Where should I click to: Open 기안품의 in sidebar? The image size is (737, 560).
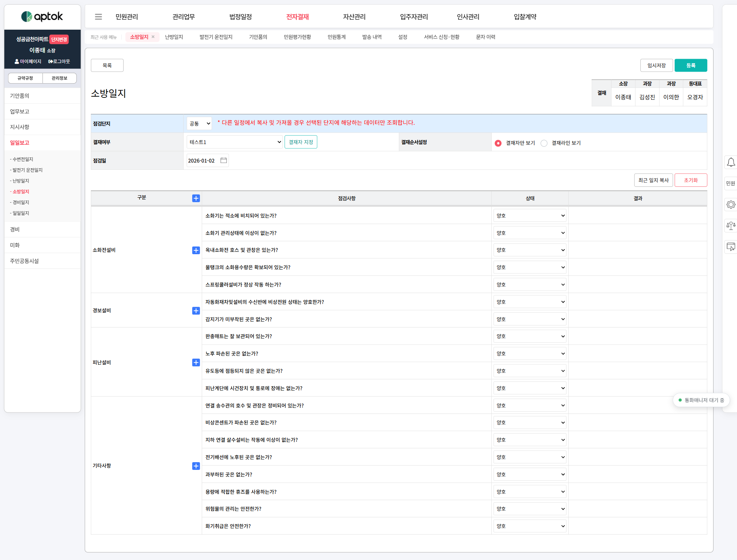(42, 96)
